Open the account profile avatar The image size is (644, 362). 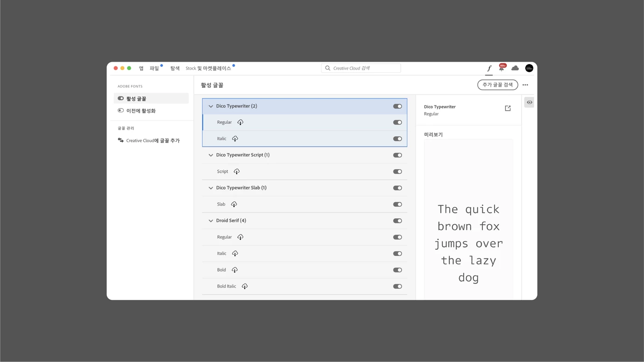point(529,68)
